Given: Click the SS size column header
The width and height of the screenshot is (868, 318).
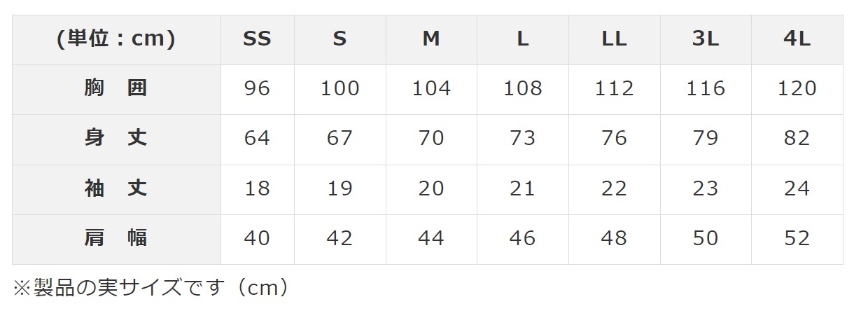Looking at the screenshot, I should (x=257, y=39).
